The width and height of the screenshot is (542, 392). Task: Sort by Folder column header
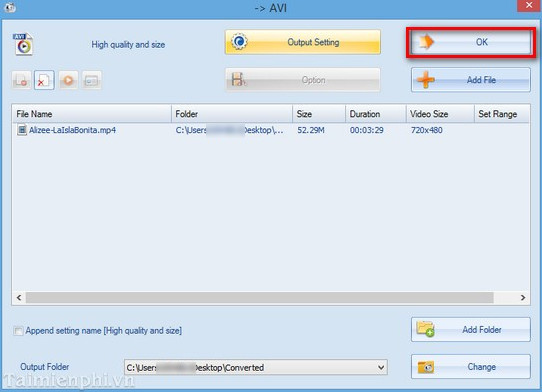tap(232, 114)
